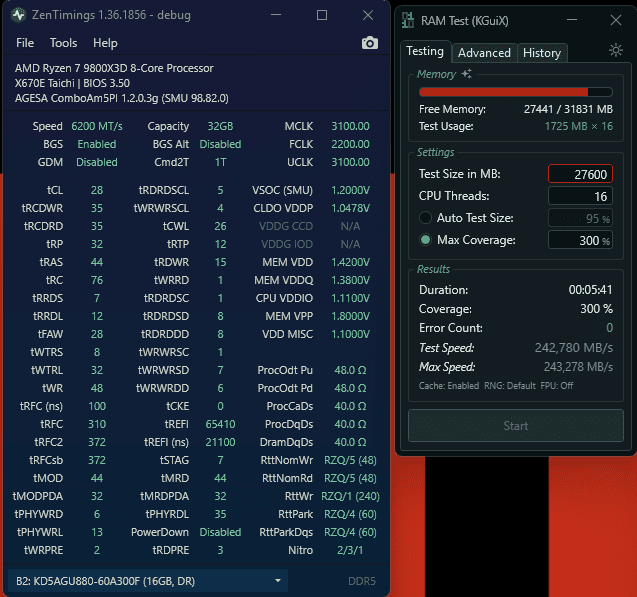This screenshot has width=637, height=597.
Task: Click the AMD Ryzen 7 9800X3D processor name
Action: click(114, 68)
